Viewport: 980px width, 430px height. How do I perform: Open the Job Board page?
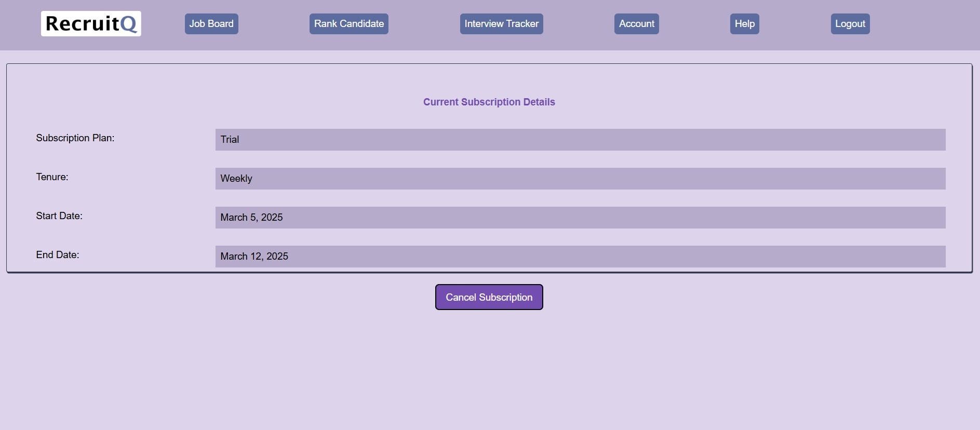pyautogui.click(x=211, y=24)
